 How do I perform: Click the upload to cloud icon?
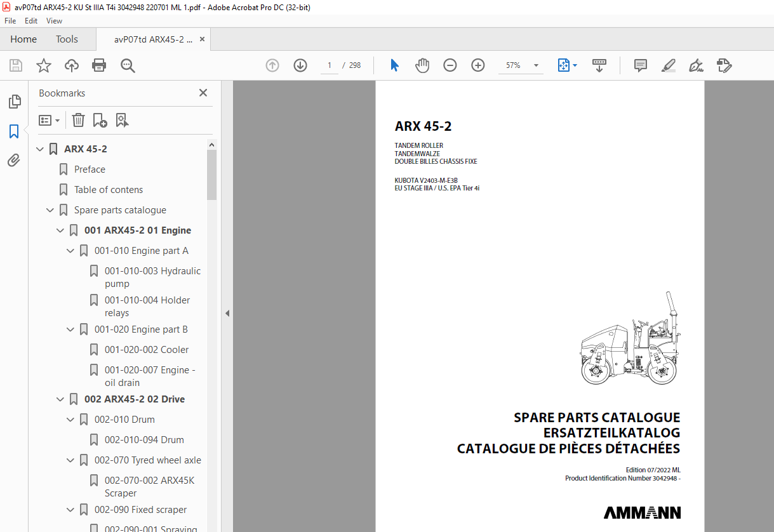coord(72,65)
